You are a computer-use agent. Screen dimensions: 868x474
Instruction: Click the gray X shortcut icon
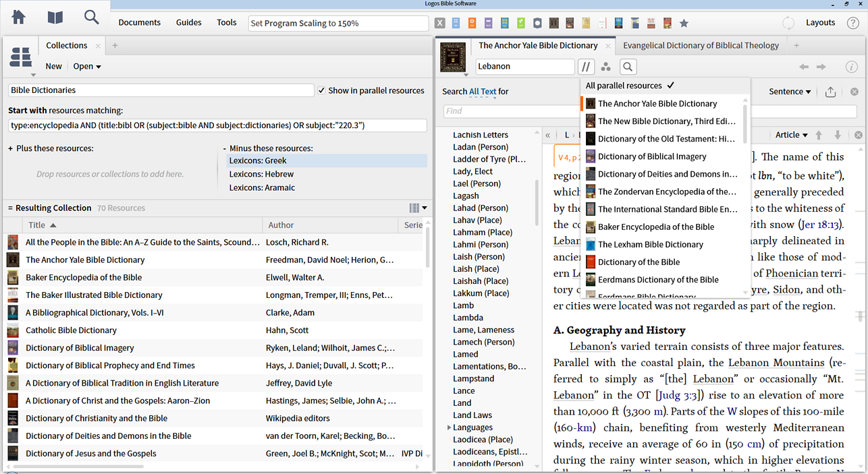440,23
